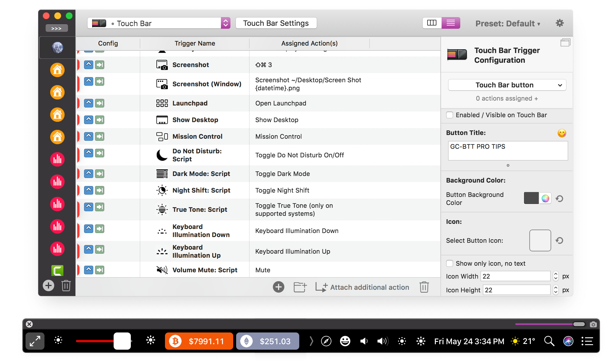Open the Preset: Default menu
Image resolution: width=612 pixels, height=364 pixels.
click(507, 24)
